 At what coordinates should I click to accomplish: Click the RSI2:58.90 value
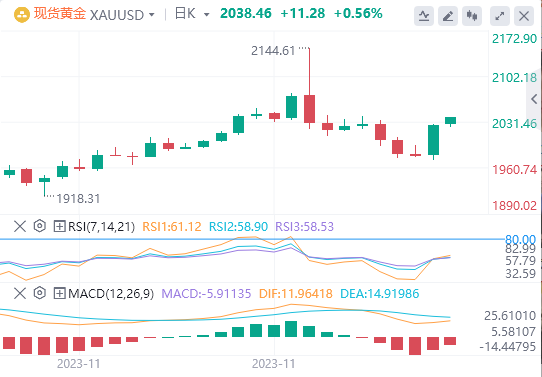point(239,227)
